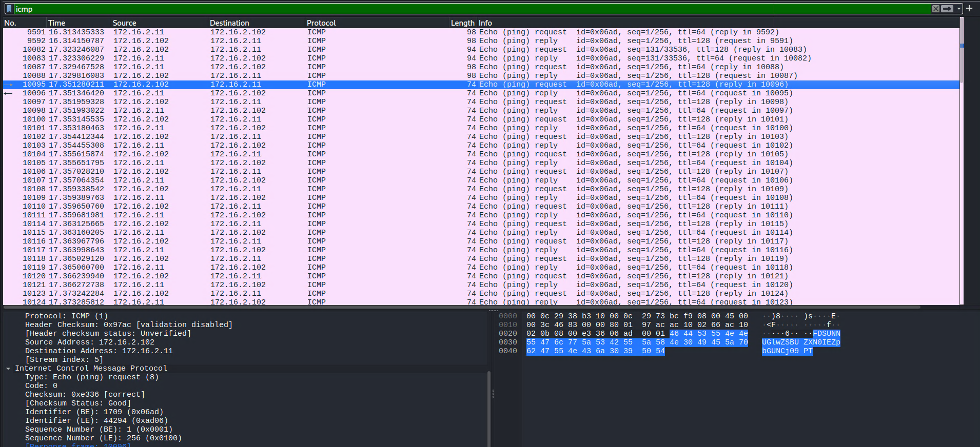
Task: Select packet number 10083 row
Action: [481, 58]
